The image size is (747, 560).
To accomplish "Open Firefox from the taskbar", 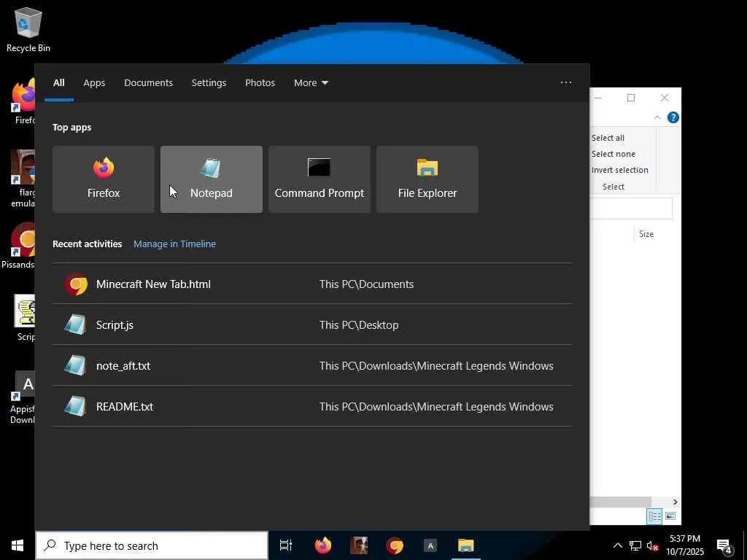I will [323, 545].
